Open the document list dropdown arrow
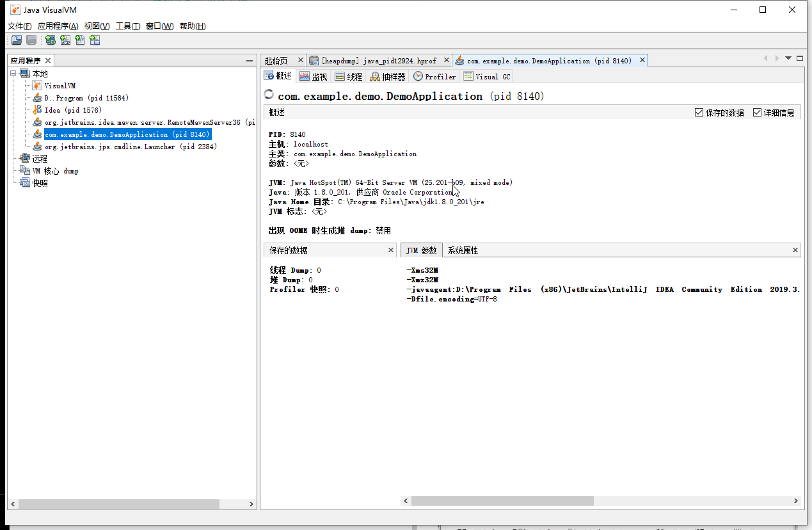Viewport: 812px width, 530px height. tap(788, 58)
